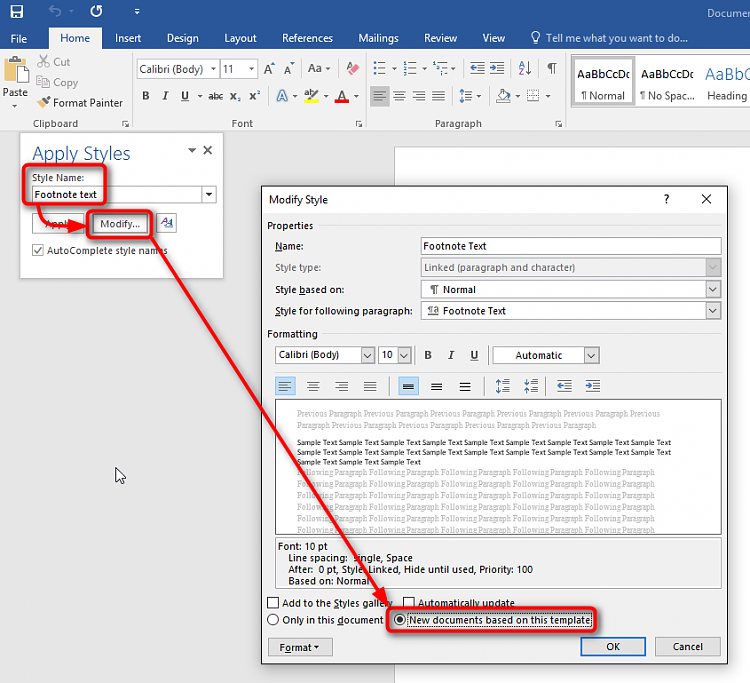Sort text with the A-Z sort icon
This screenshot has height=683, width=750.
tap(525, 68)
